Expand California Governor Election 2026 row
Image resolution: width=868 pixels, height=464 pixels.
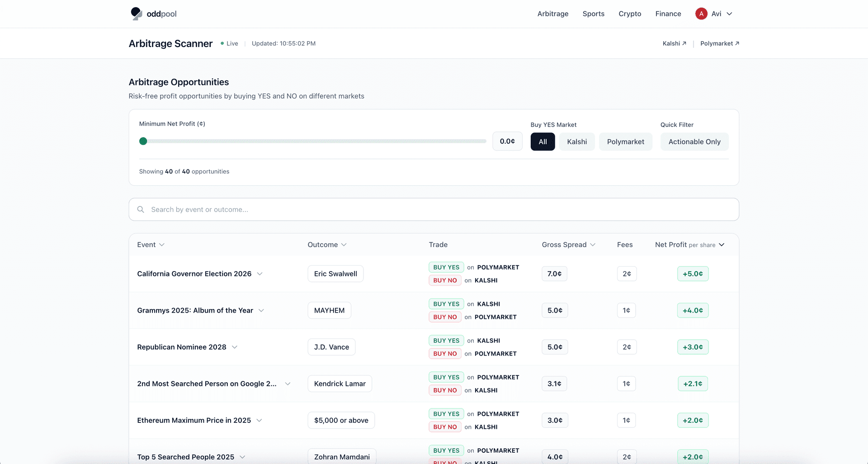[259, 274]
